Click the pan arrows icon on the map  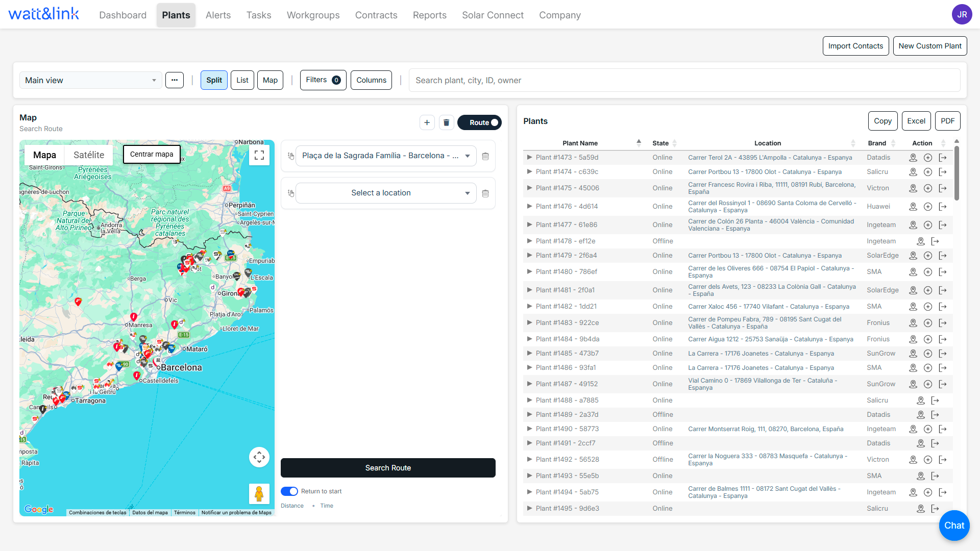pyautogui.click(x=259, y=457)
